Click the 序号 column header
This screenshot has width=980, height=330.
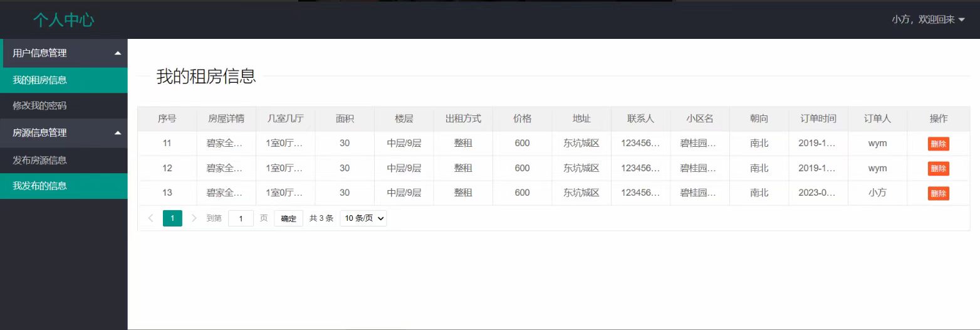point(167,119)
